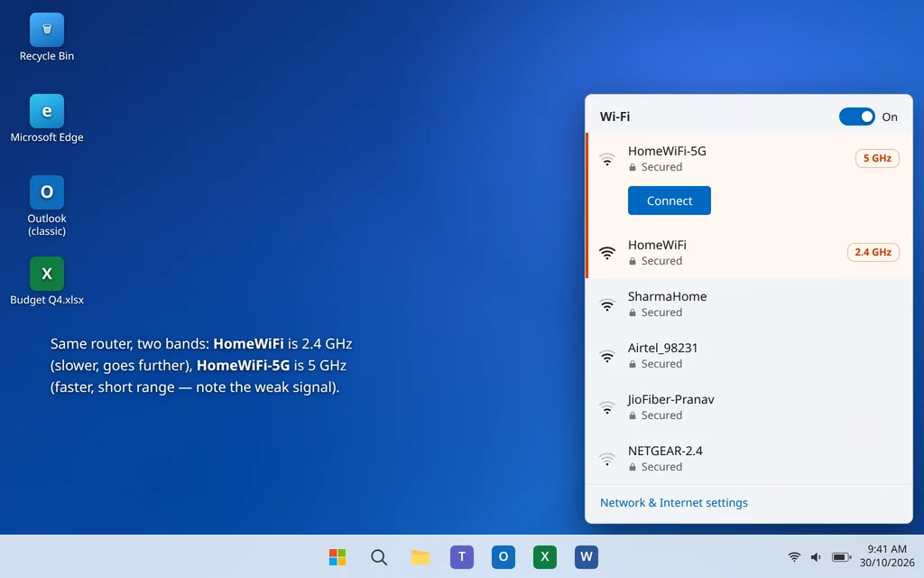924x578 pixels.
Task: Launch Microsoft Edge from the desktop
Action: point(47,118)
